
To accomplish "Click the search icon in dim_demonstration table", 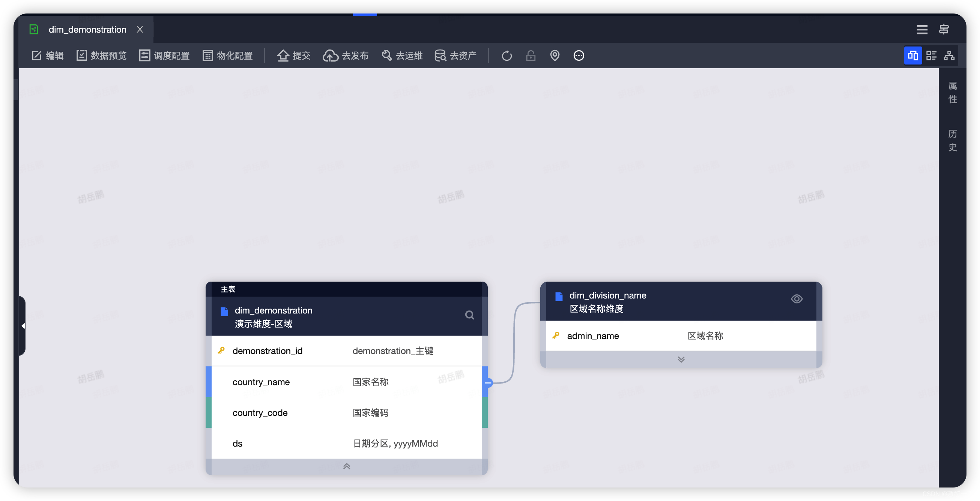I will click(469, 315).
